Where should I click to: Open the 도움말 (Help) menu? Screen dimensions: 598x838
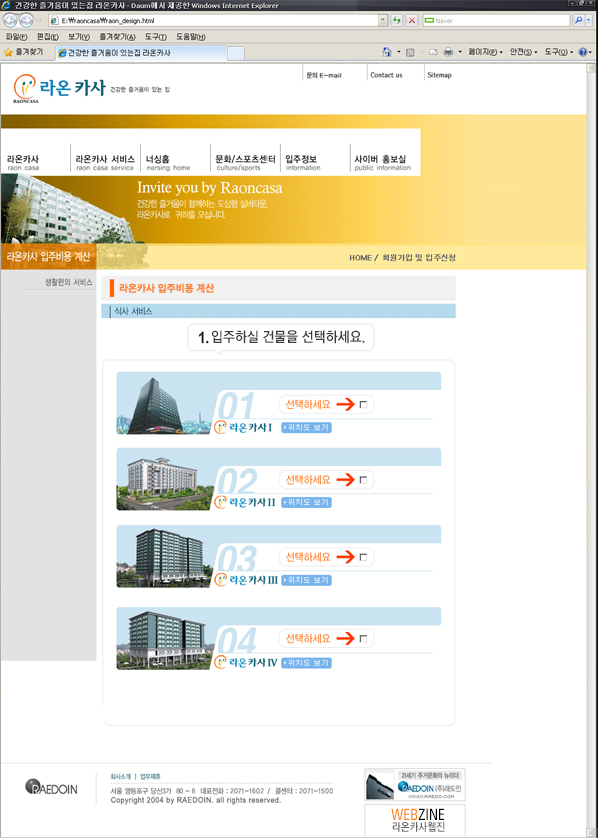pos(190,37)
